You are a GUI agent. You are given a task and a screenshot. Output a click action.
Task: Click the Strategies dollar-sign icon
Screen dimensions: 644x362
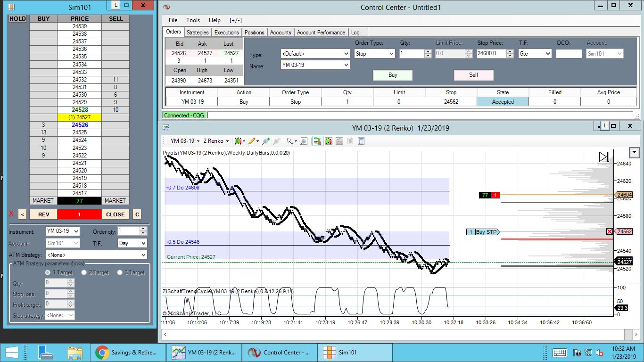(350, 141)
